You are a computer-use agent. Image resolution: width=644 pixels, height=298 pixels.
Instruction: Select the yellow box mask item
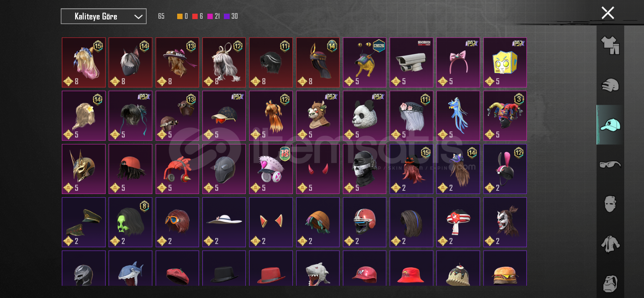click(505, 62)
